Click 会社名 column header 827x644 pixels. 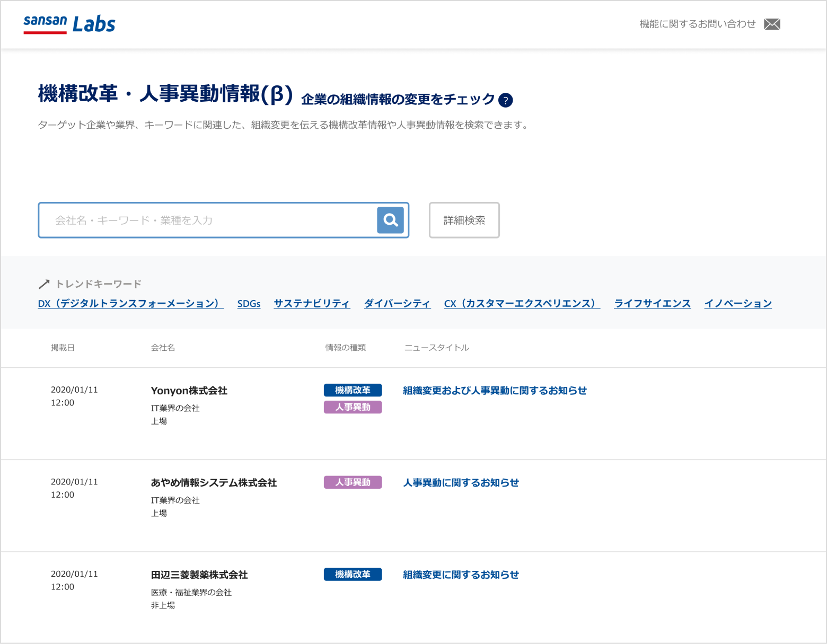(163, 348)
